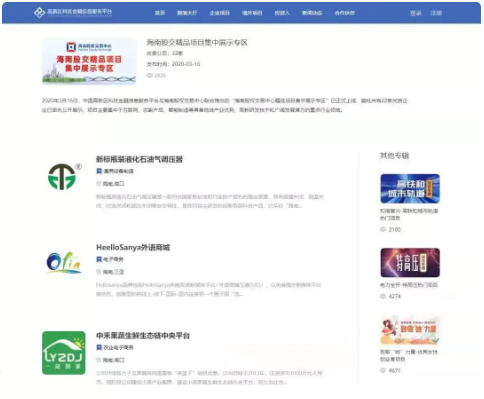This screenshot has width=484, height=399.
Task: Click the eye view-count icon beside 2100
Action: click(383, 229)
